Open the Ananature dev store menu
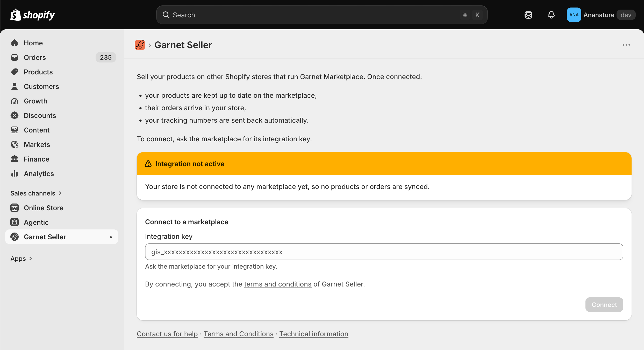The height and width of the screenshot is (350, 644). coord(601,15)
